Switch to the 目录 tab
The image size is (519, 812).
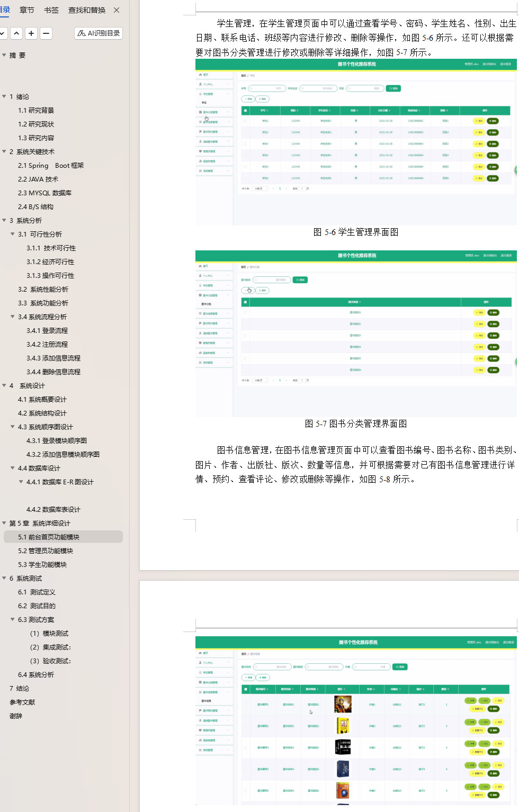(5, 10)
